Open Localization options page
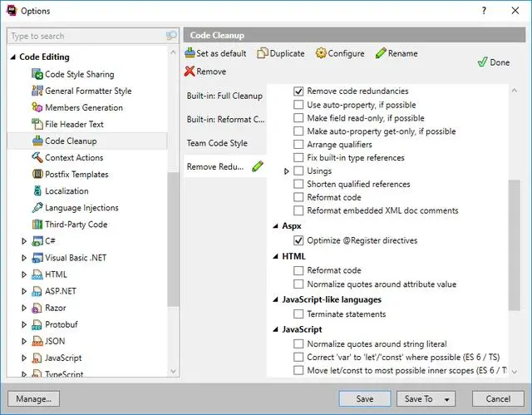 (x=66, y=190)
